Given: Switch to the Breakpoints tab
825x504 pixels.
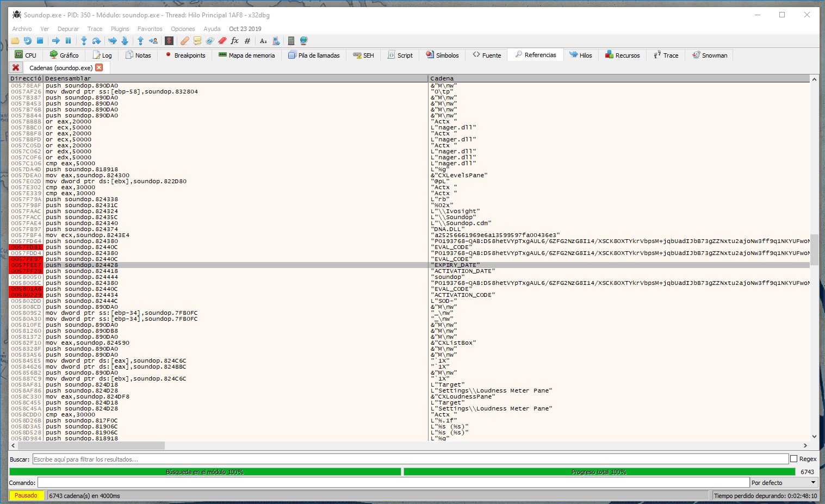Looking at the screenshot, I should click(x=185, y=55).
